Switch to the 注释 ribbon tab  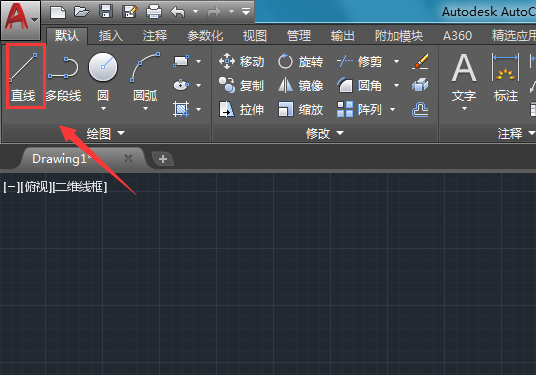pos(155,36)
